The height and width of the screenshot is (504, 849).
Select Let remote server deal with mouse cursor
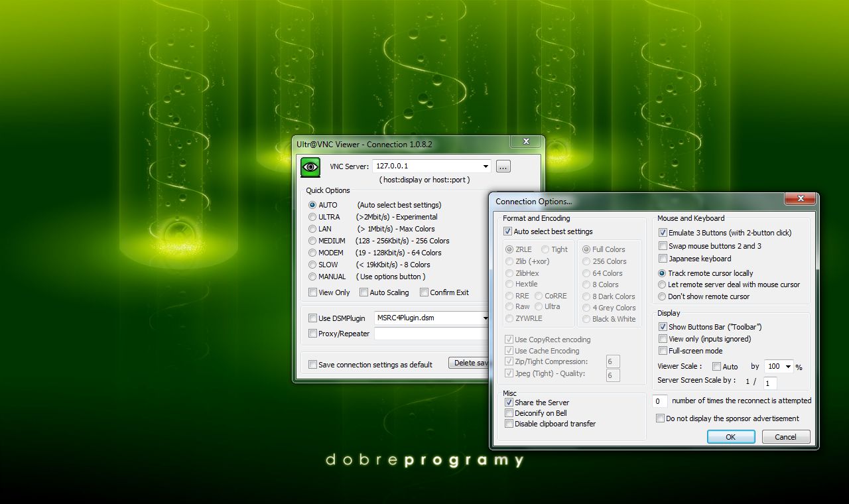pyautogui.click(x=662, y=284)
